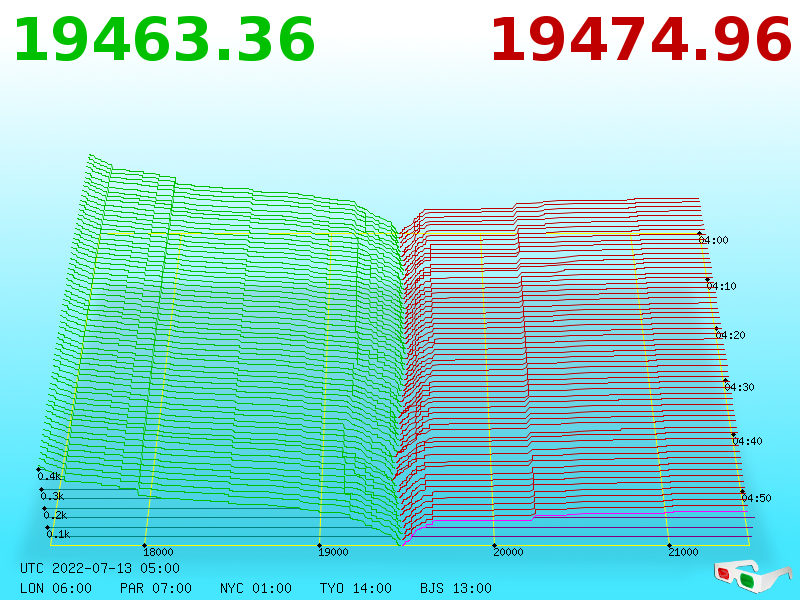Click the BJS 13:00 clock
Viewport: 800px width, 600px height.
click(x=456, y=588)
